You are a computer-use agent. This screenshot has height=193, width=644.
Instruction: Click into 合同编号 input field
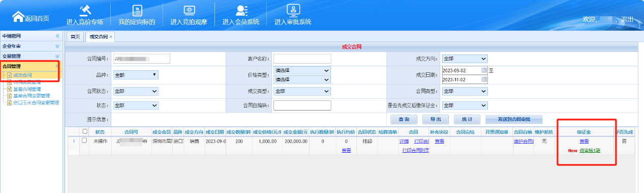(x=141, y=59)
